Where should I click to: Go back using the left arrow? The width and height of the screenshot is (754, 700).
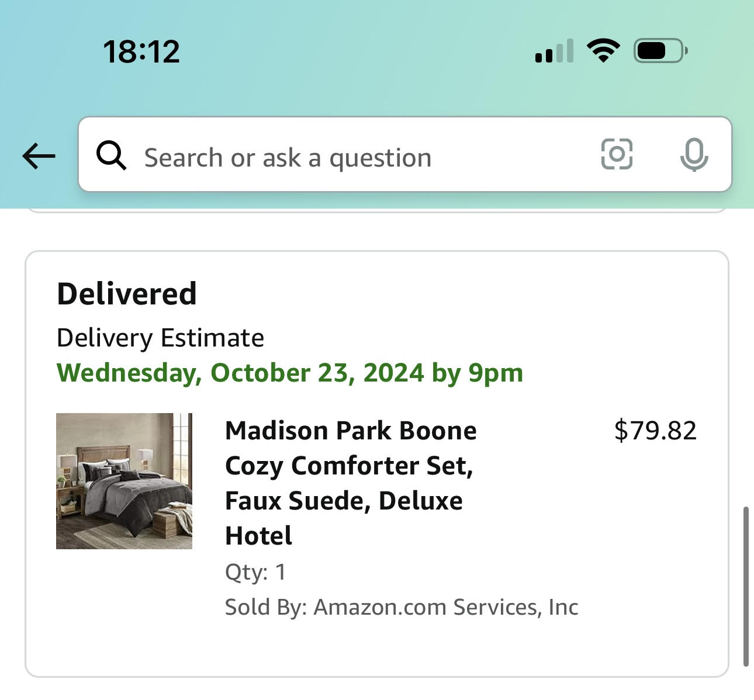(x=39, y=156)
